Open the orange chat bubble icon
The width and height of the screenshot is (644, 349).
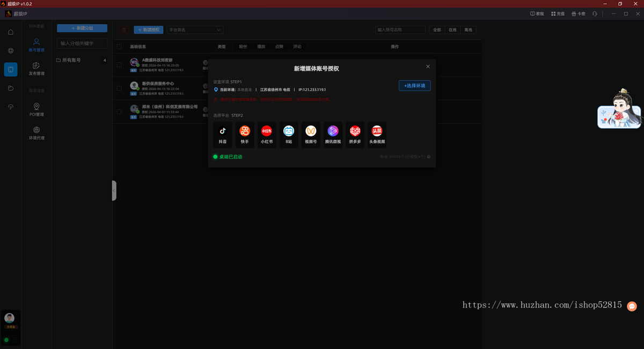[632, 307]
